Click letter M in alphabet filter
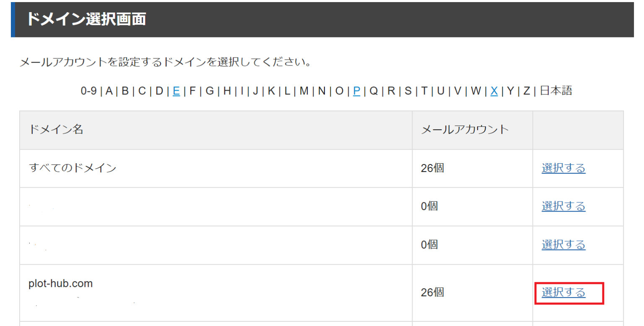644x326 pixels. tap(304, 91)
